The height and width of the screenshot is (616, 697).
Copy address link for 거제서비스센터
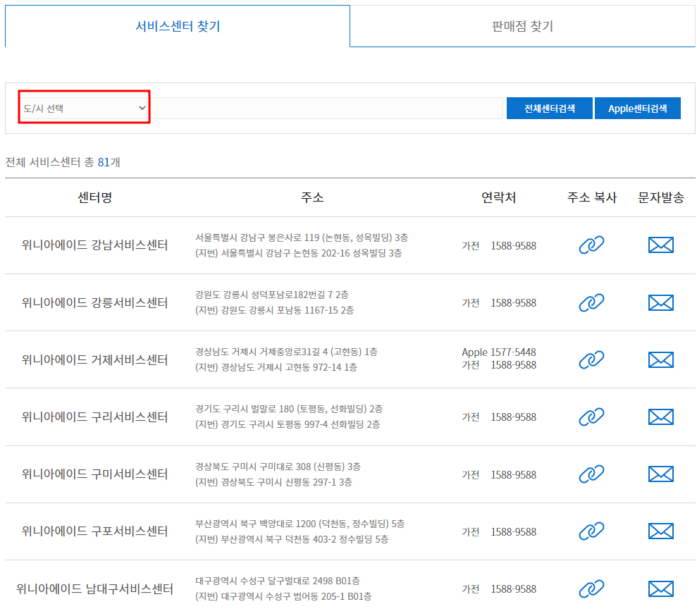pos(591,359)
